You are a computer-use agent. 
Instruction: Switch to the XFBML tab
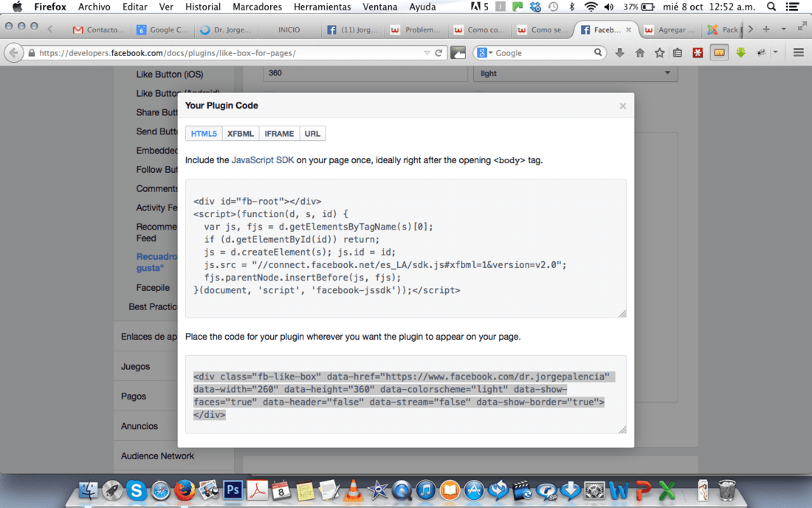coord(241,134)
